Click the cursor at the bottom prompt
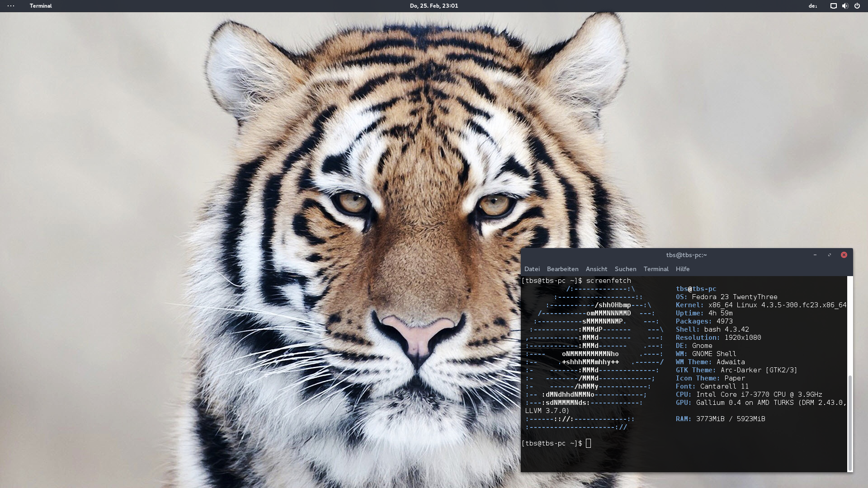Screen dimensions: 868x488 [x=588, y=443]
